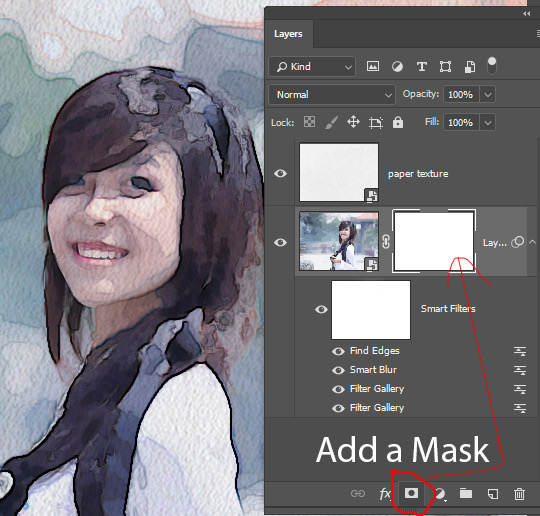Screen dimensions: 540x516
Task: Select the Layers panel tab
Action: [288, 34]
